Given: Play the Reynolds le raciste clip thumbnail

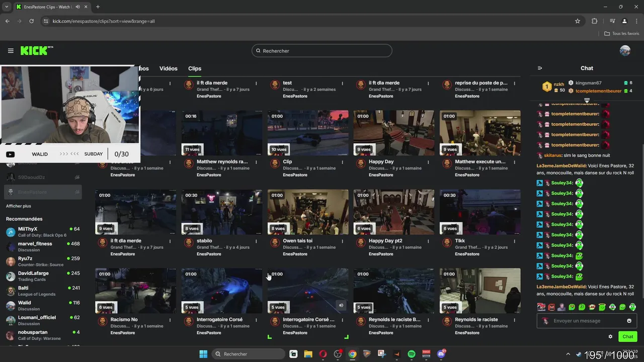Looking at the screenshot, I should tap(480, 291).
